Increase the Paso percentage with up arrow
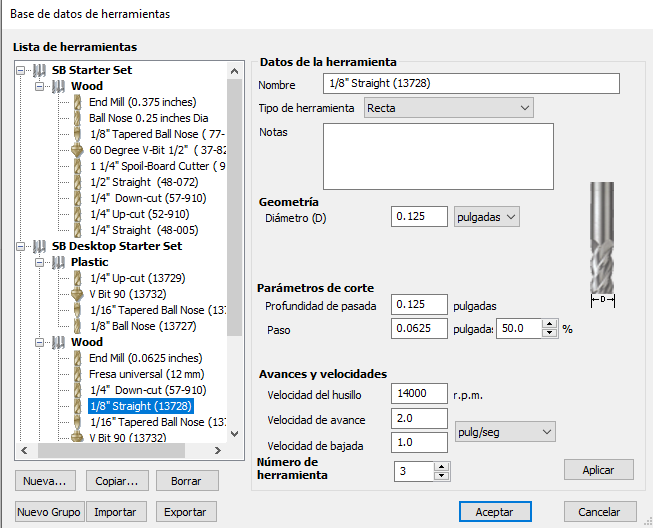653x528 pixels. 550,324
